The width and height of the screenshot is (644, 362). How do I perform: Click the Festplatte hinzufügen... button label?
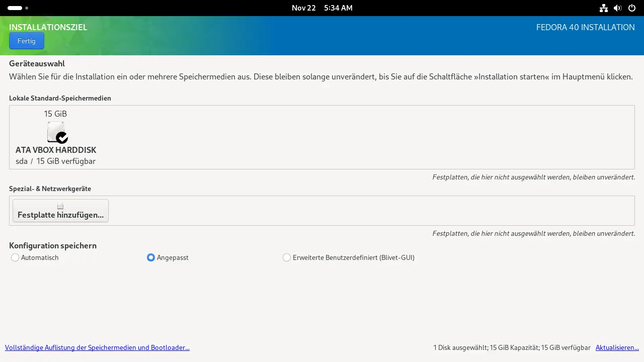[60, 215]
